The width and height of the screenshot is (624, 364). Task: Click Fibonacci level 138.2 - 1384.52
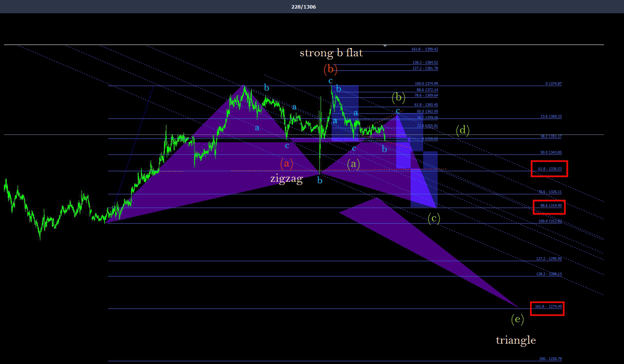click(x=425, y=63)
